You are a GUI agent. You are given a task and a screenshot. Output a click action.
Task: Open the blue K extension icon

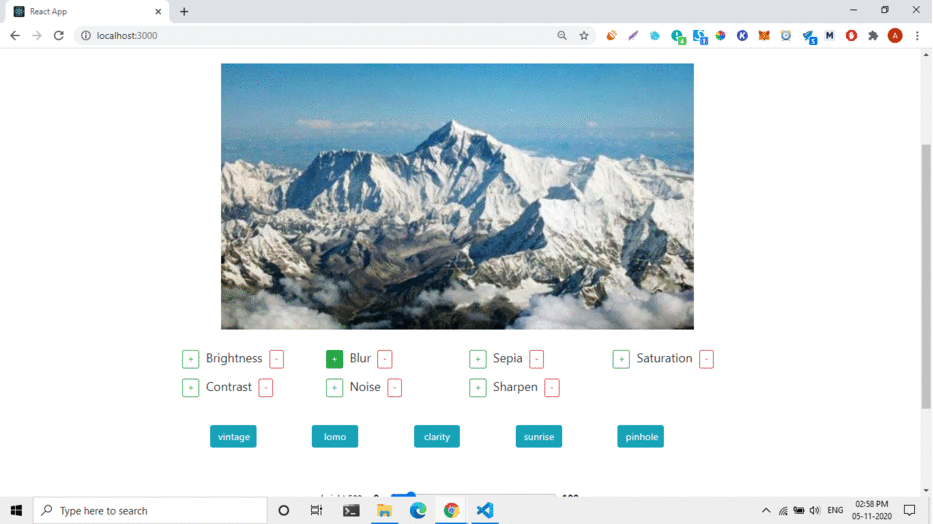coord(742,36)
